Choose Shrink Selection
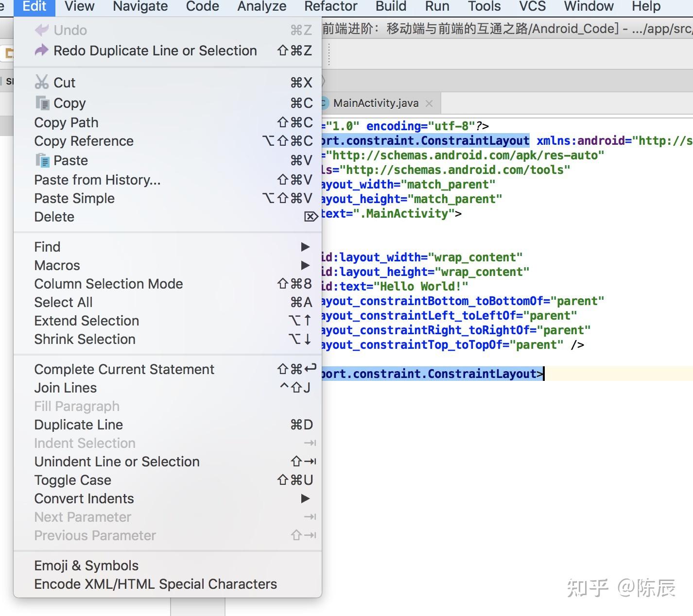The height and width of the screenshot is (616, 693). coord(168,339)
